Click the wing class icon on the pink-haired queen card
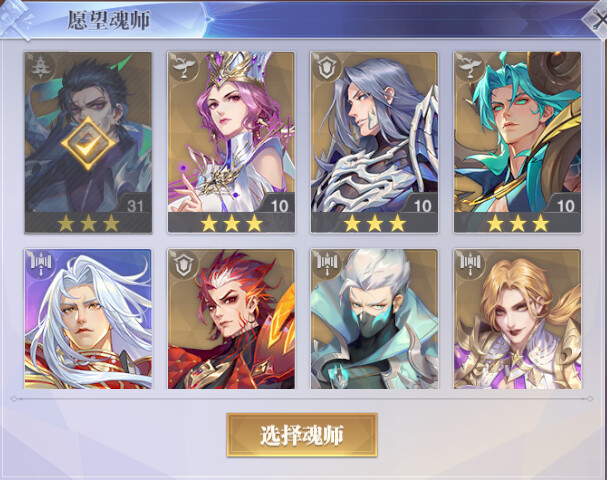607x480 pixels. click(x=183, y=67)
